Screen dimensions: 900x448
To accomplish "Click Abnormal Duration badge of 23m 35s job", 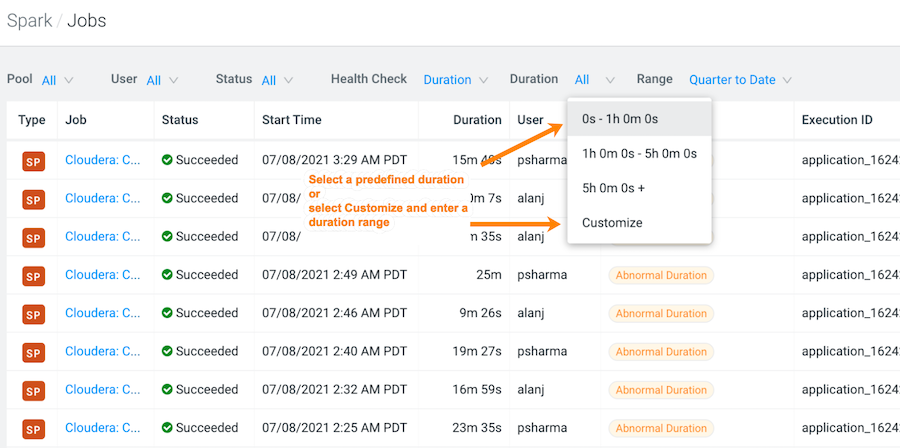I will tap(661, 428).
